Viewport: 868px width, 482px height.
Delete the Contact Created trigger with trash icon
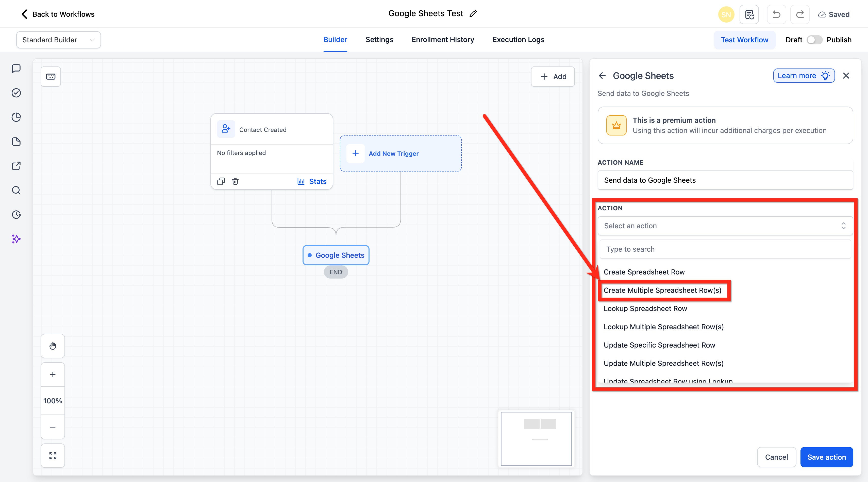click(x=235, y=181)
